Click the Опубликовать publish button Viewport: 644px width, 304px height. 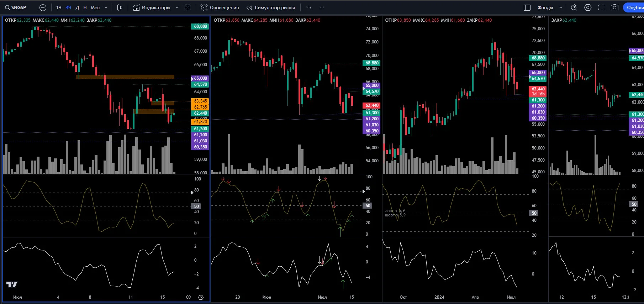[x=634, y=7]
